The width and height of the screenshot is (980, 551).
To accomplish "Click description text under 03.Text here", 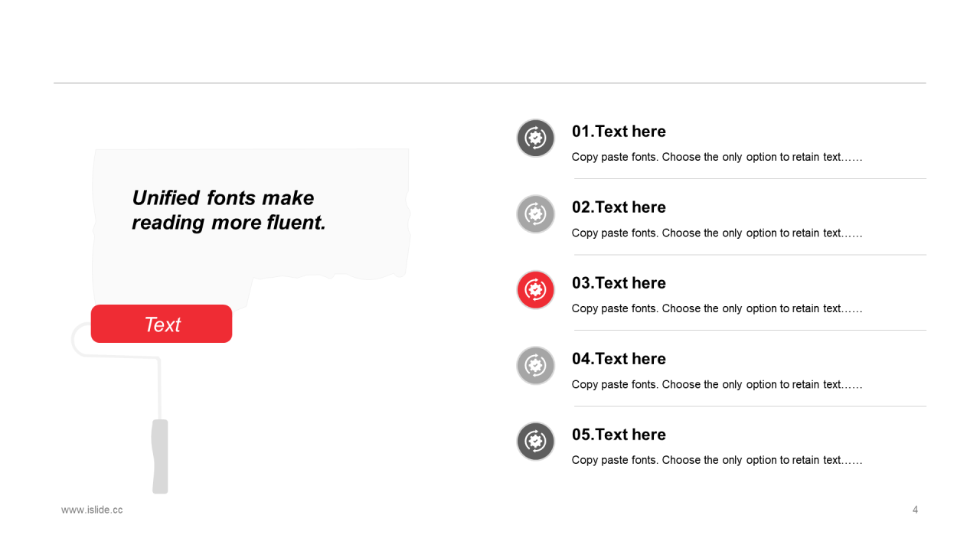I will [x=717, y=309].
